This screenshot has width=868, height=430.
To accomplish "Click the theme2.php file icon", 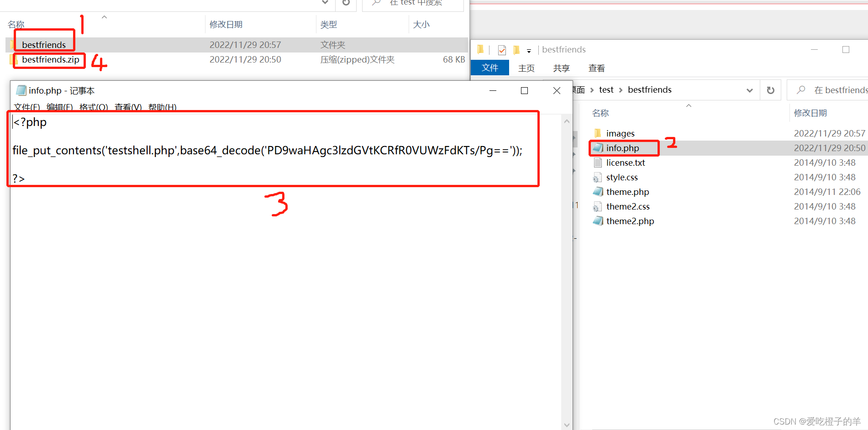I will click(x=598, y=221).
